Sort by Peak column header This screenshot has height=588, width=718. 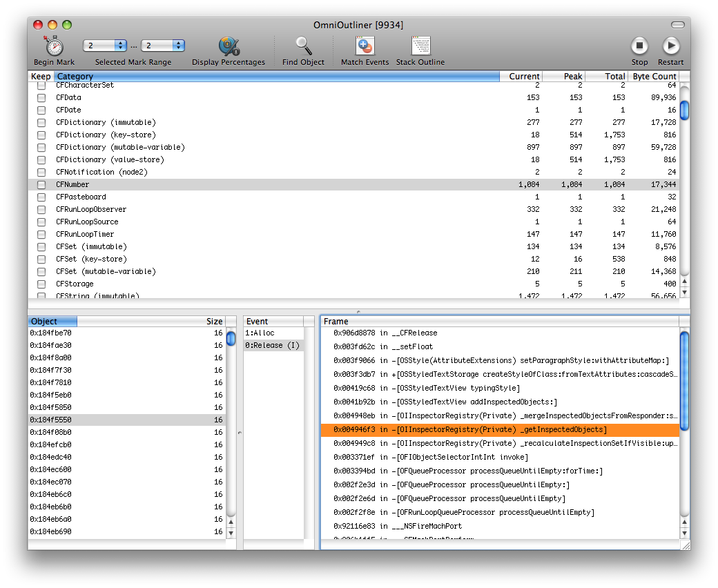[x=563, y=76]
